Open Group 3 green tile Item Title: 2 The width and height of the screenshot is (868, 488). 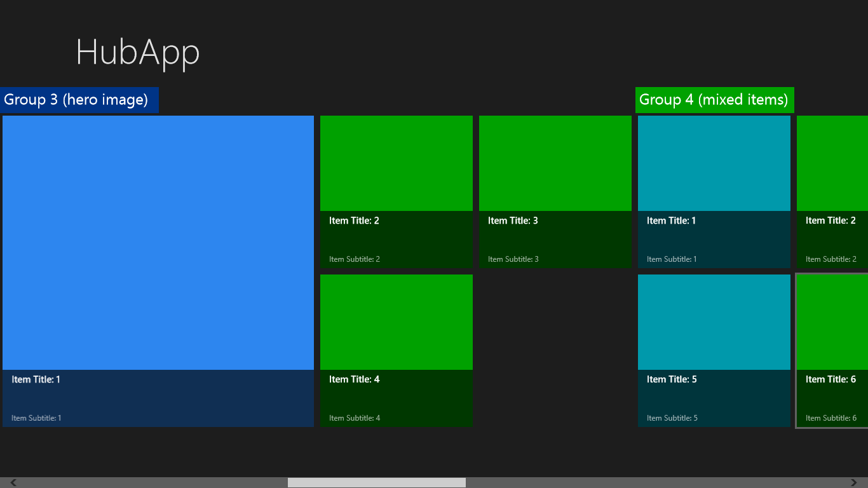(397, 192)
